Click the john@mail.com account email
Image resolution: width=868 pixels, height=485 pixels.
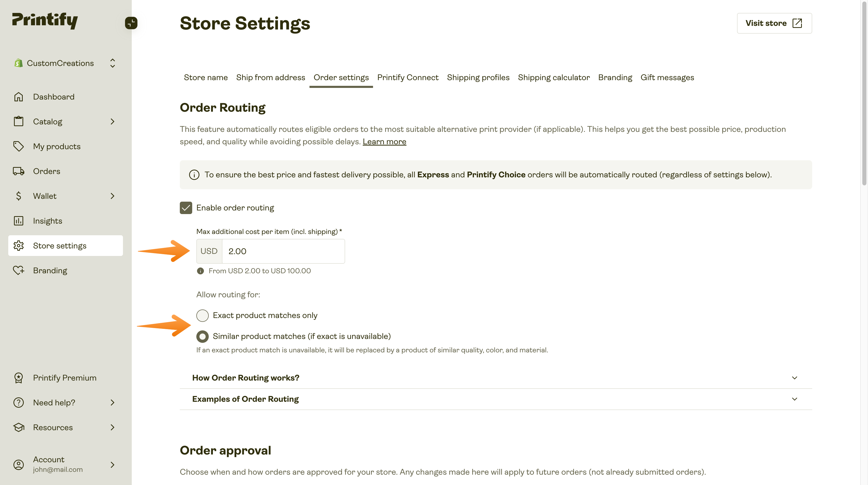click(x=58, y=469)
